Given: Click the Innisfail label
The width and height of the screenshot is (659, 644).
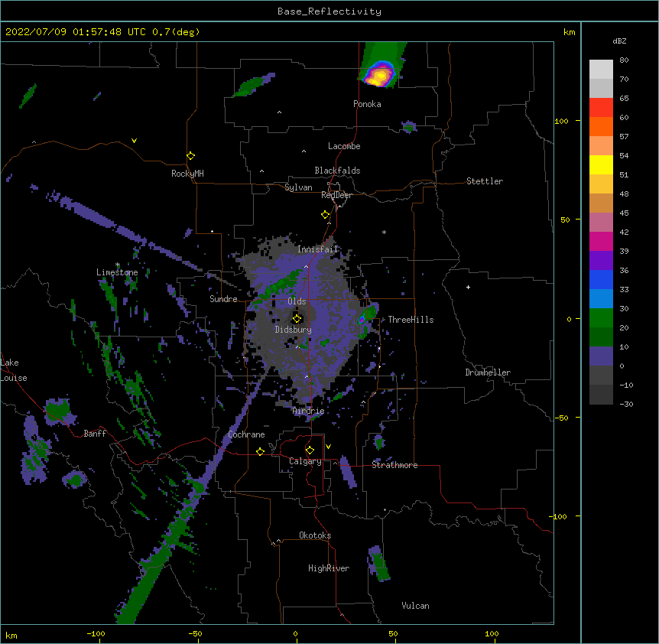Looking at the screenshot, I should pos(317,249).
